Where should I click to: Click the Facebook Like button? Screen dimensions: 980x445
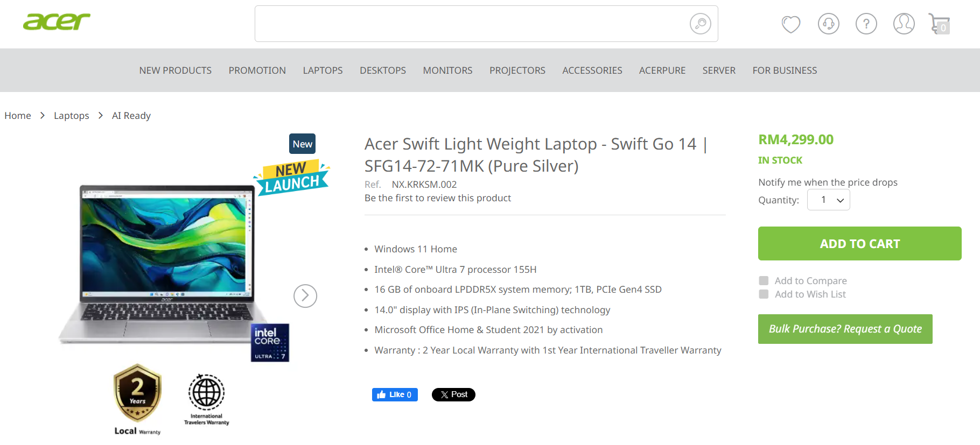[395, 394]
